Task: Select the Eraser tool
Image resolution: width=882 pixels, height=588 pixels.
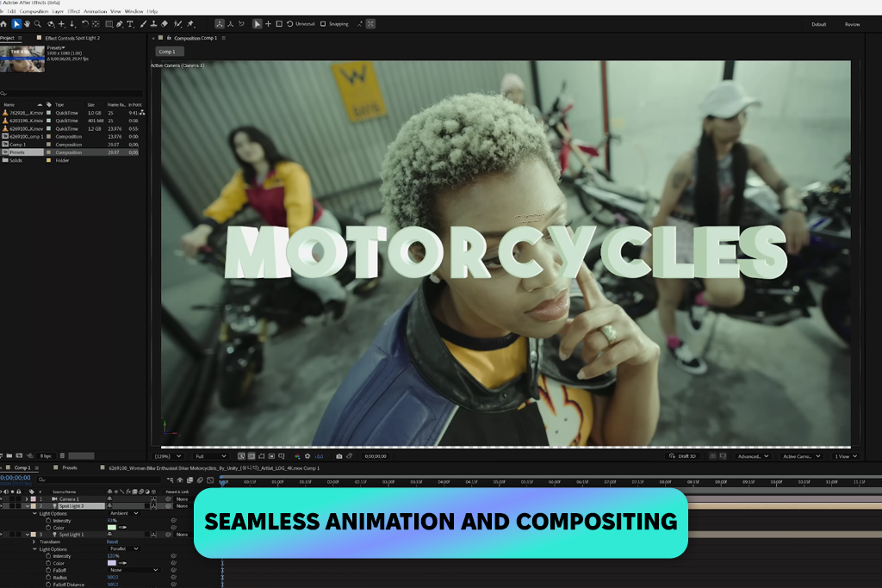Action: [x=165, y=24]
